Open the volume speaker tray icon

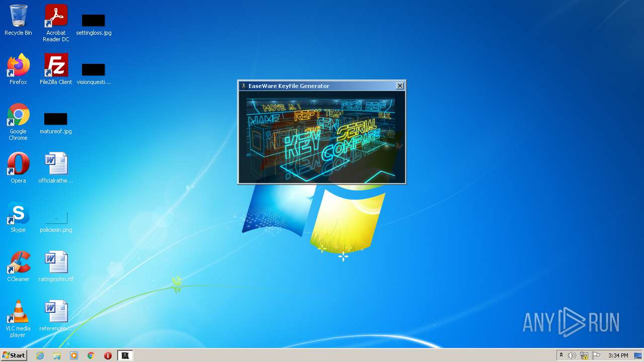[x=572, y=355]
